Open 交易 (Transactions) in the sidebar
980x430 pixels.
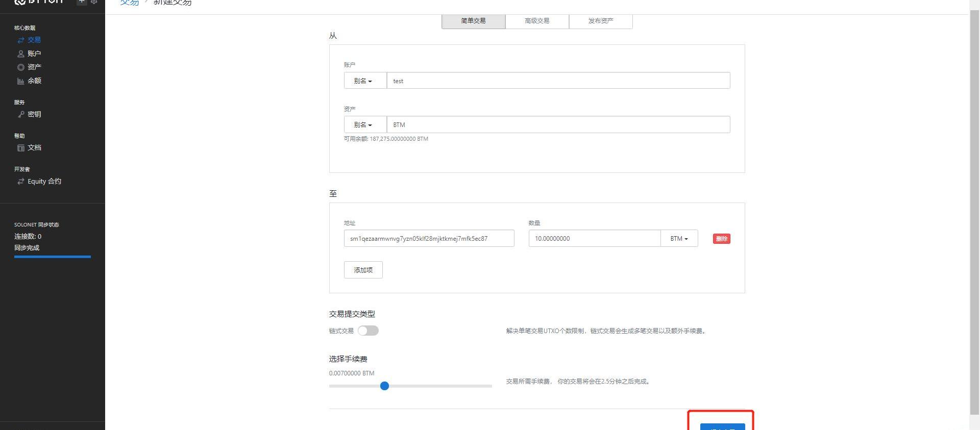pos(34,40)
